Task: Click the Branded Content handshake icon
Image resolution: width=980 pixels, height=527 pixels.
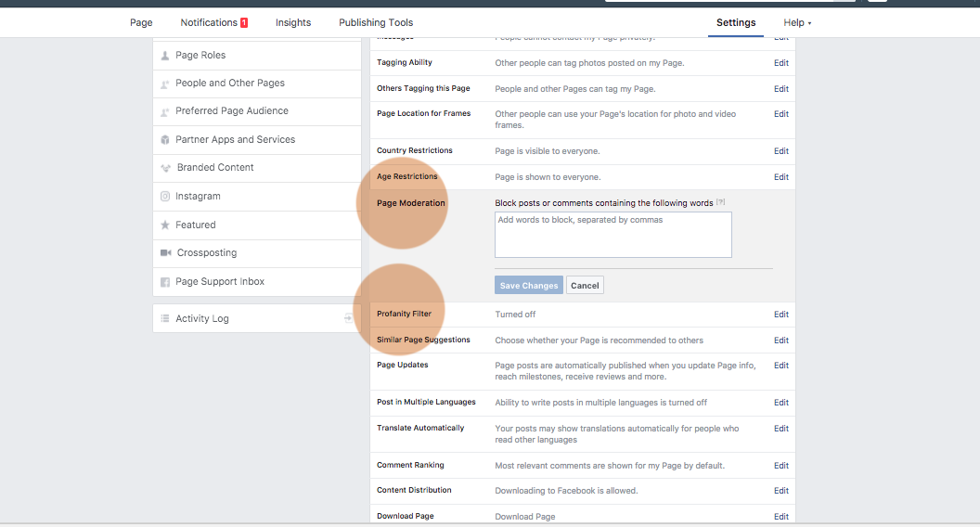Action: (165, 168)
